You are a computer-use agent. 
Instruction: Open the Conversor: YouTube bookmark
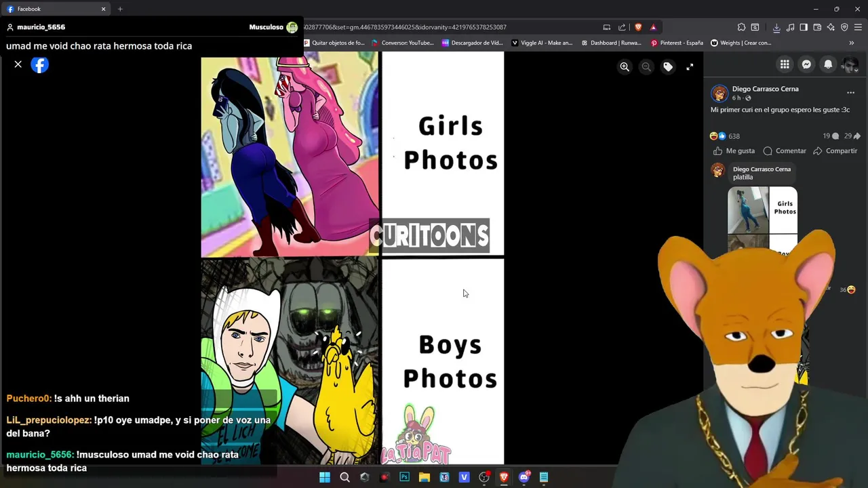pyautogui.click(x=403, y=43)
